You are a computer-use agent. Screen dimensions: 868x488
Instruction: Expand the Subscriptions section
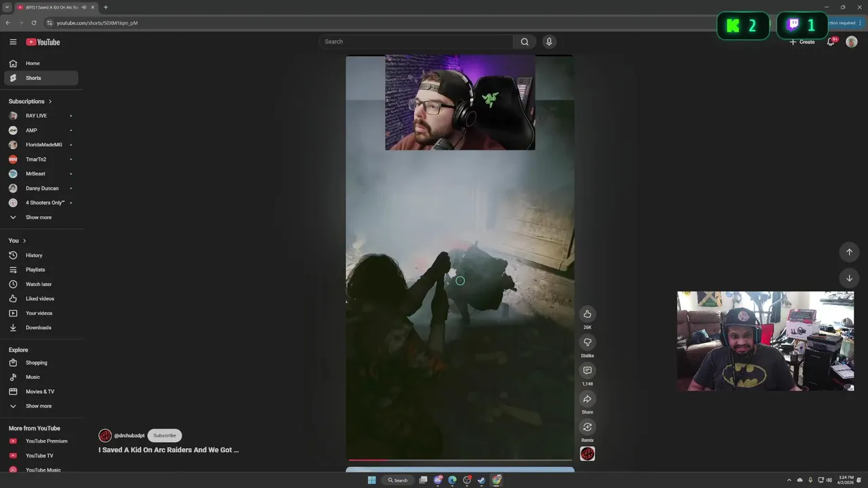pos(31,102)
